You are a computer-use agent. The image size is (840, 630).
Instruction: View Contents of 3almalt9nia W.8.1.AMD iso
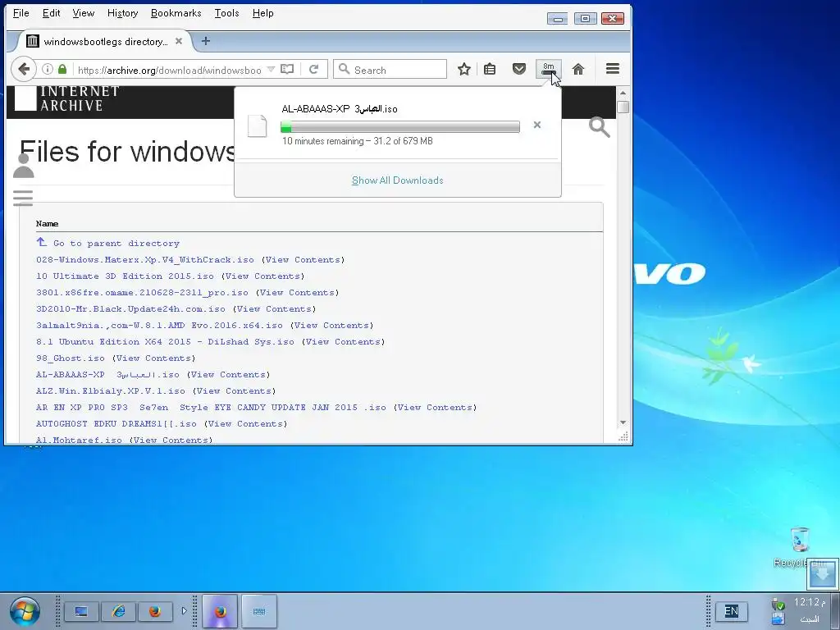click(331, 326)
